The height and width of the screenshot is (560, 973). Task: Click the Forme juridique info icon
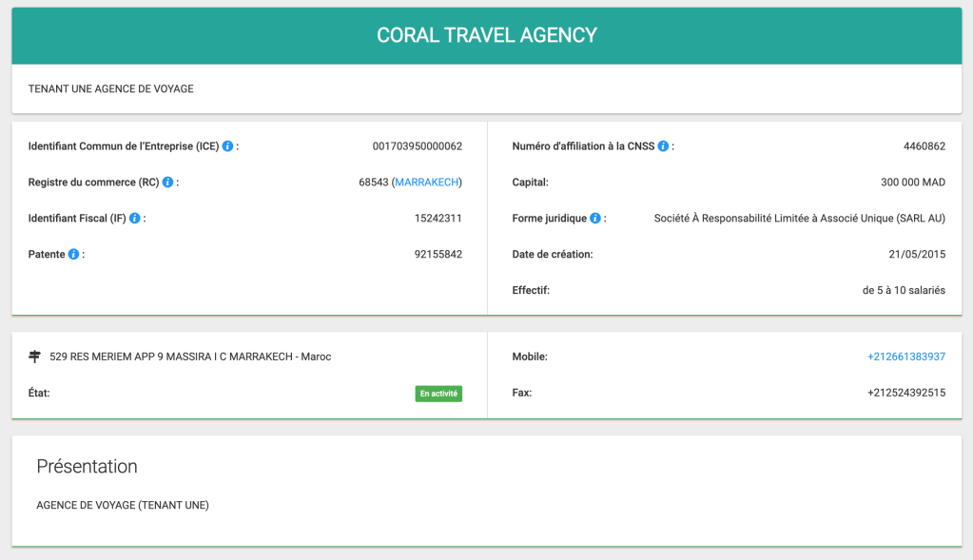[595, 219]
